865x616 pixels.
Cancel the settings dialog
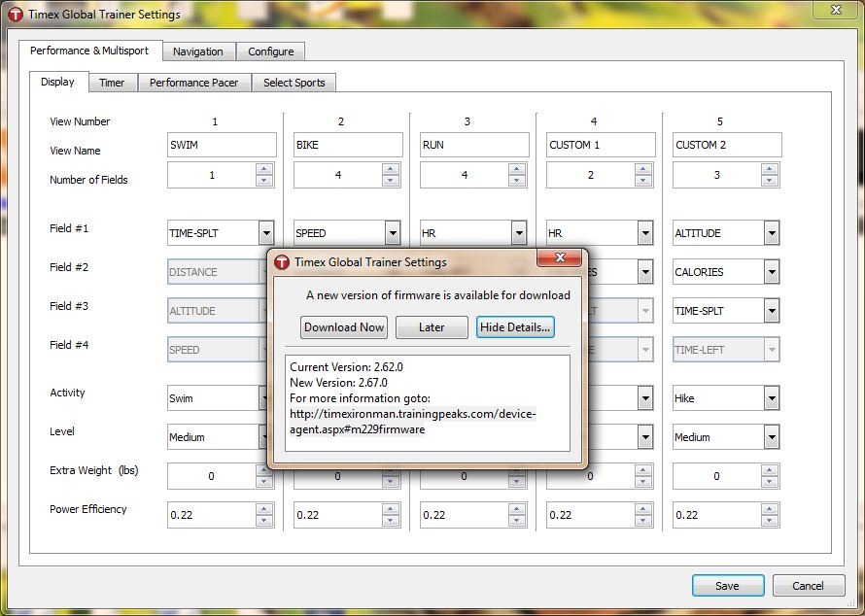pyautogui.click(x=809, y=586)
